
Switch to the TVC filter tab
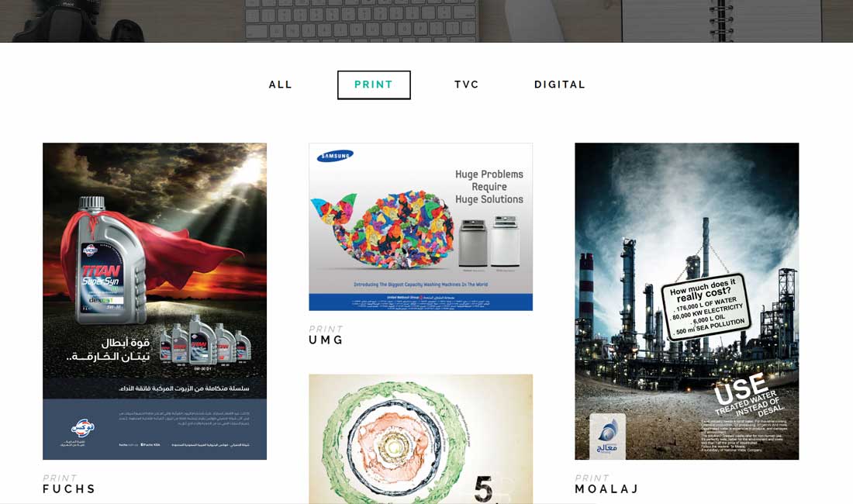467,85
